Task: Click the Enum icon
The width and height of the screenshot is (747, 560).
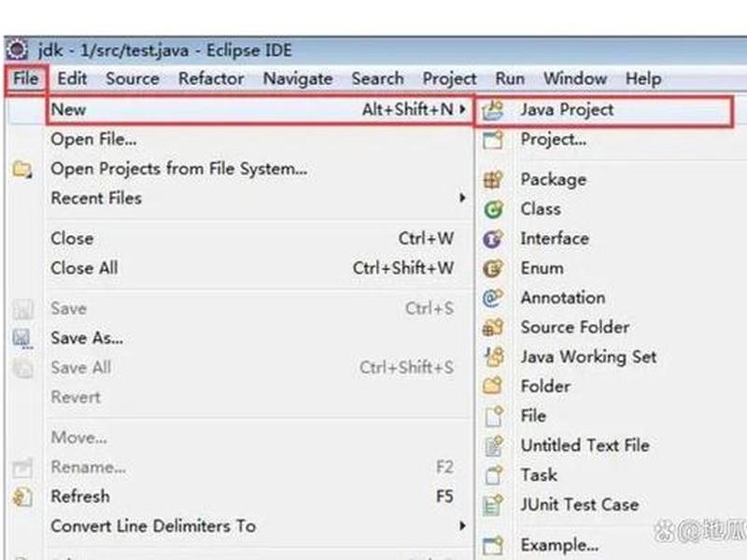Action: pos(493,269)
